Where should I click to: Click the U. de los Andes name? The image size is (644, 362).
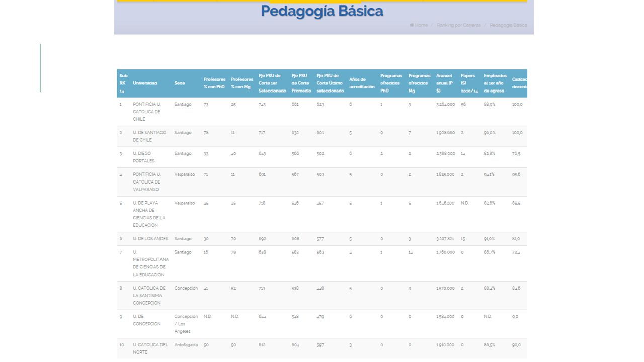(150, 239)
